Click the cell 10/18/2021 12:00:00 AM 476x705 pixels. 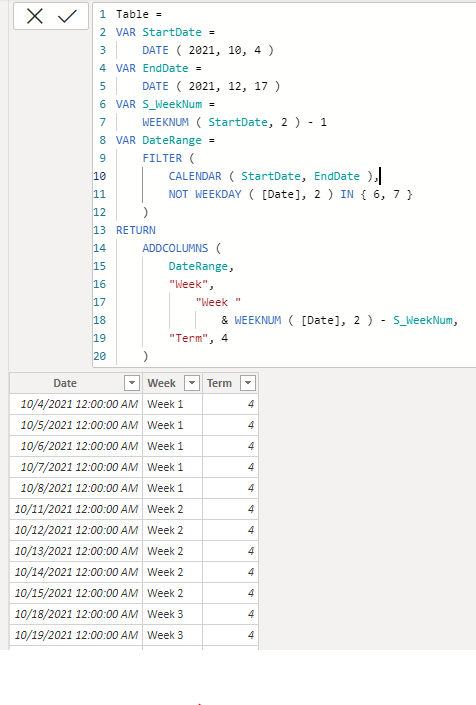click(76, 614)
